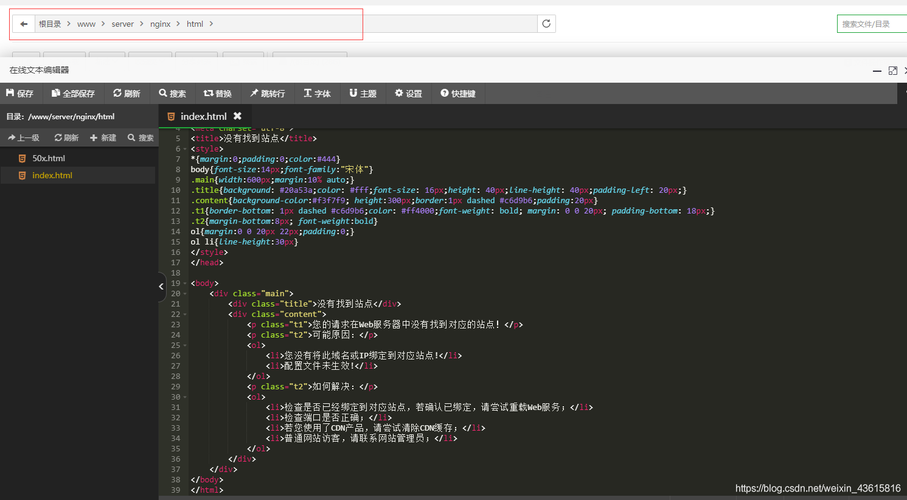The width and height of the screenshot is (907, 500).
Task: Fold the div main block at line 20
Action: [185, 293]
